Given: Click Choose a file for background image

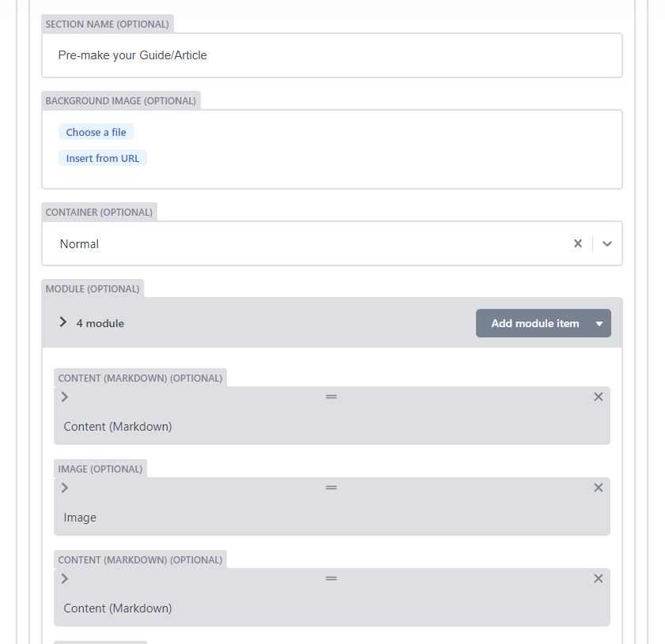Looking at the screenshot, I should [96, 132].
